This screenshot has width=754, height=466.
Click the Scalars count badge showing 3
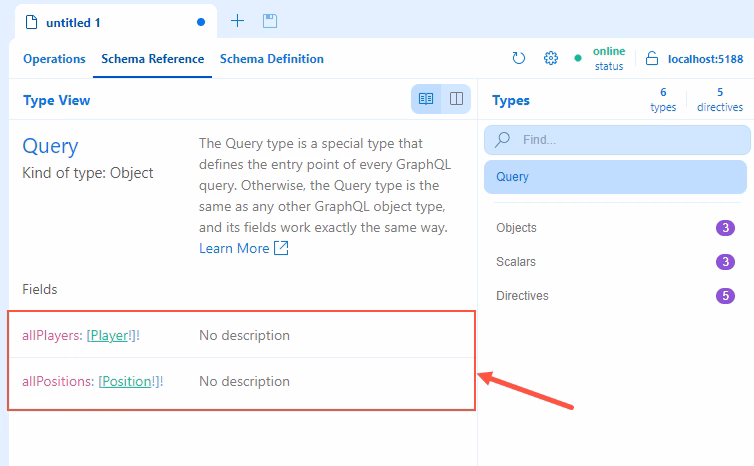(725, 262)
